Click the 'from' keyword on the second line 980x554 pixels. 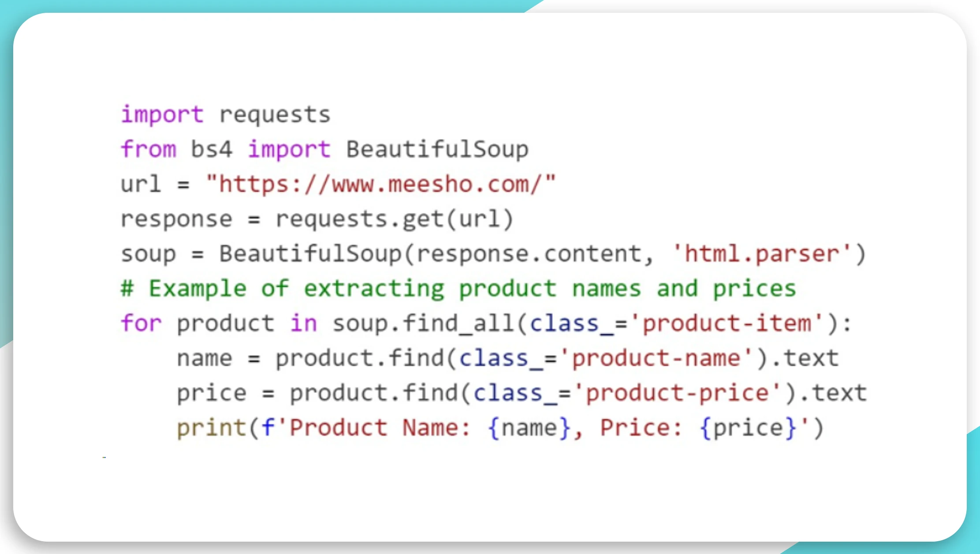pos(149,149)
